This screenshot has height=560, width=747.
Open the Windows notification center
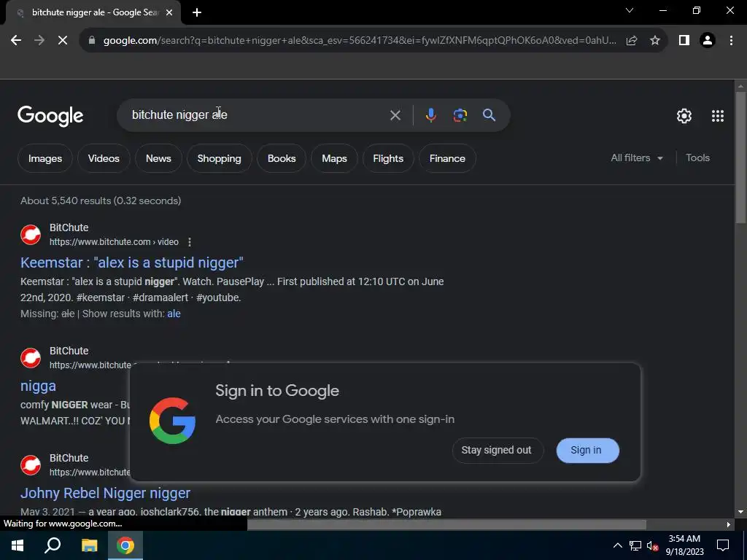(723, 545)
